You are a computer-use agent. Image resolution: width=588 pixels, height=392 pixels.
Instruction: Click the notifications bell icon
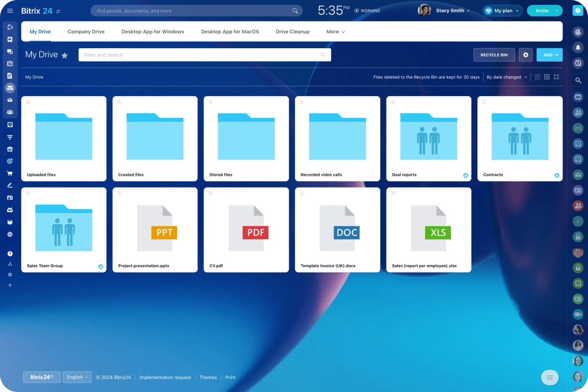578,47
